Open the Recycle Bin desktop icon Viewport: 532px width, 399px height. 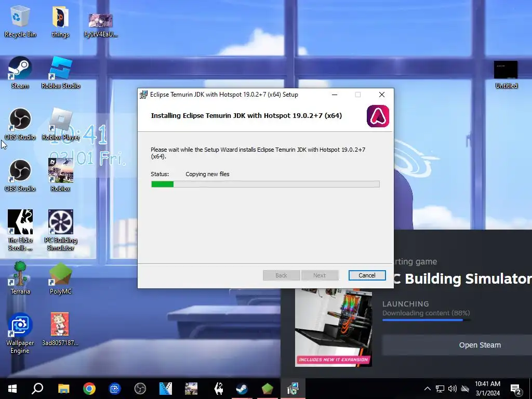pos(20,22)
